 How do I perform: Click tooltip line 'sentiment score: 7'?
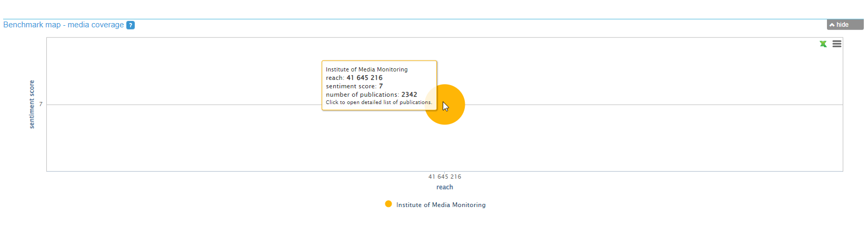(354, 86)
